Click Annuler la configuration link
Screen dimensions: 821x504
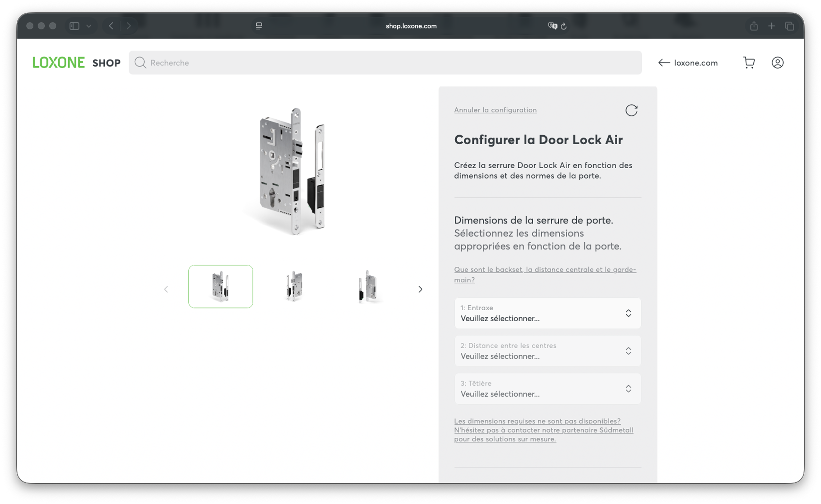click(x=495, y=110)
